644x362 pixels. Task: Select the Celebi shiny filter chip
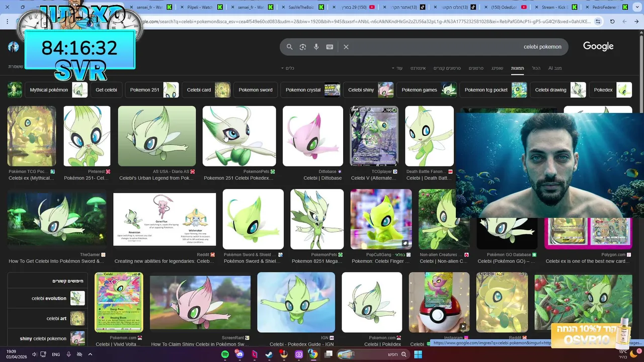(x=369, y=90)
